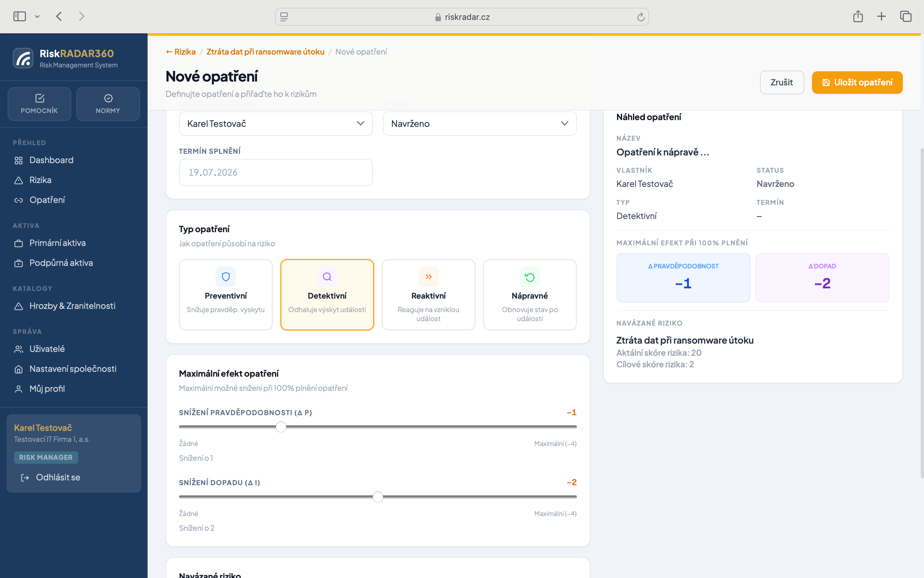The width and height of the screenshot is (924, 578).
Task: Click the Nápravné restore arrow icon
Action: pyautogui.click(x=530, y=277)
